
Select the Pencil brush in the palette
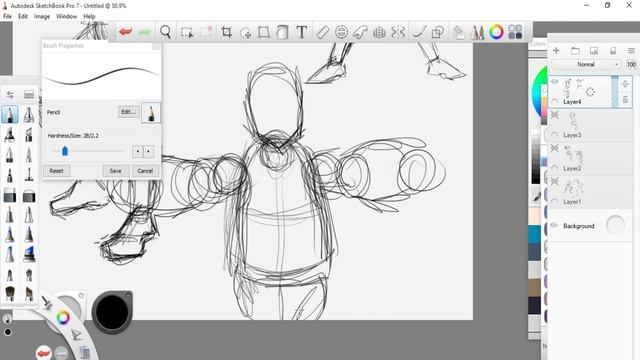(10, 114)
